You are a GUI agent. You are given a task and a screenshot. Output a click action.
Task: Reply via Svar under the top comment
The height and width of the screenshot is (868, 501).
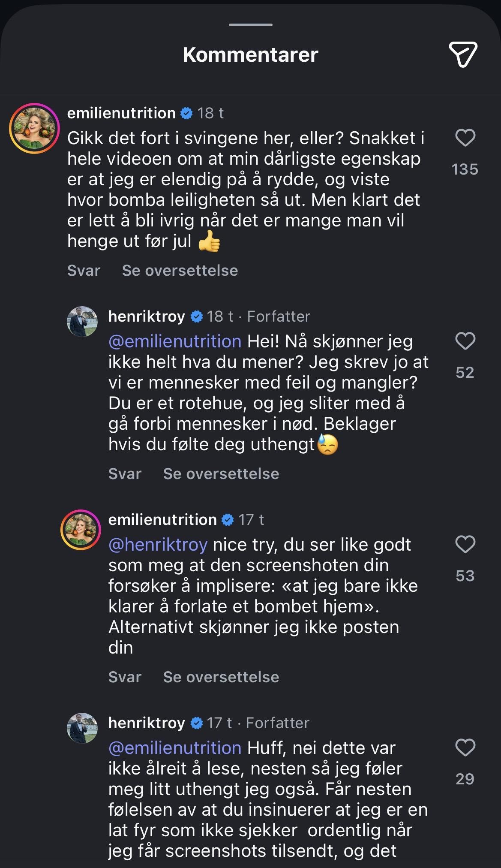coord(84,271)
